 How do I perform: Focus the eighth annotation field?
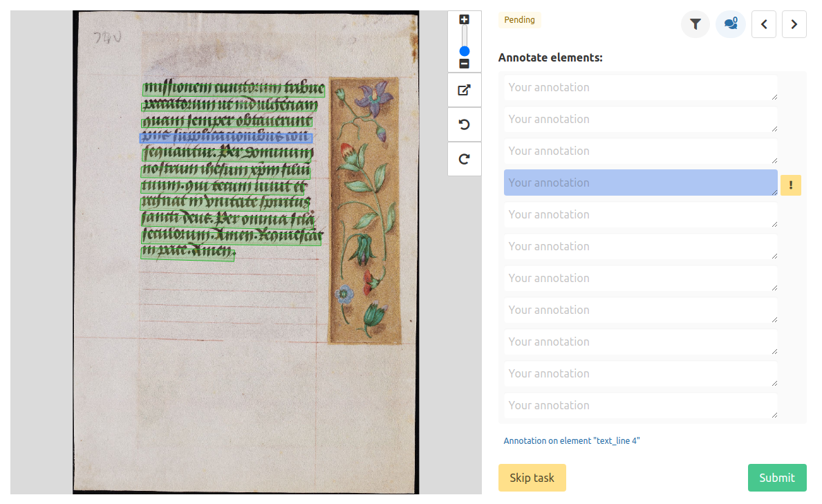641,310
